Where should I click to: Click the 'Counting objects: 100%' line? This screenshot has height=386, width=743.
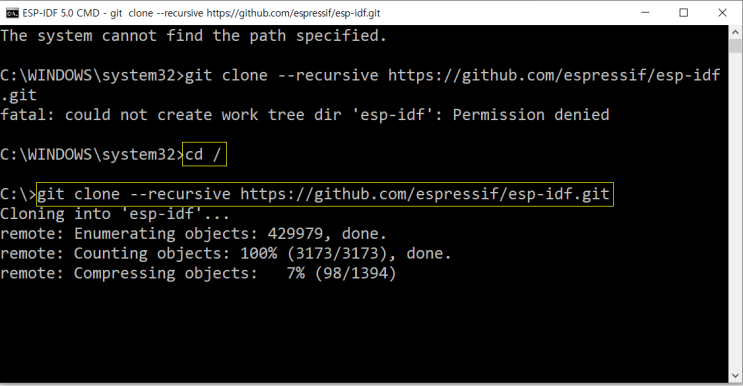click(226, 253)
